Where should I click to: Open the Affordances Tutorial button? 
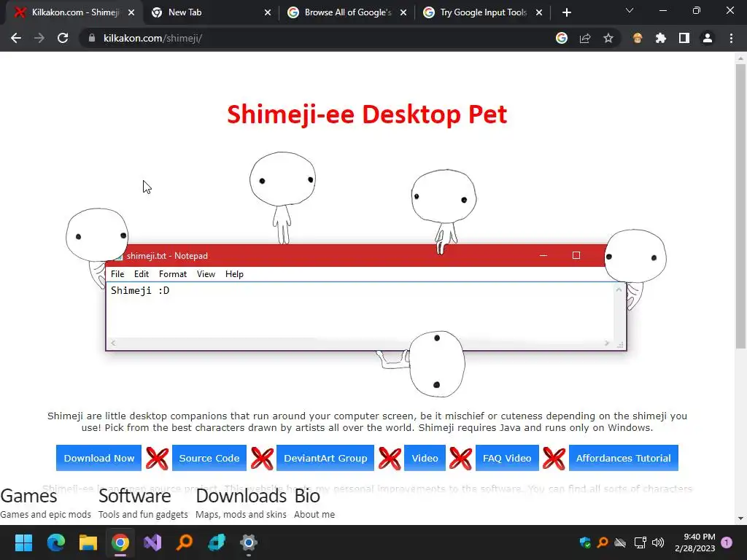click(623, 458)
